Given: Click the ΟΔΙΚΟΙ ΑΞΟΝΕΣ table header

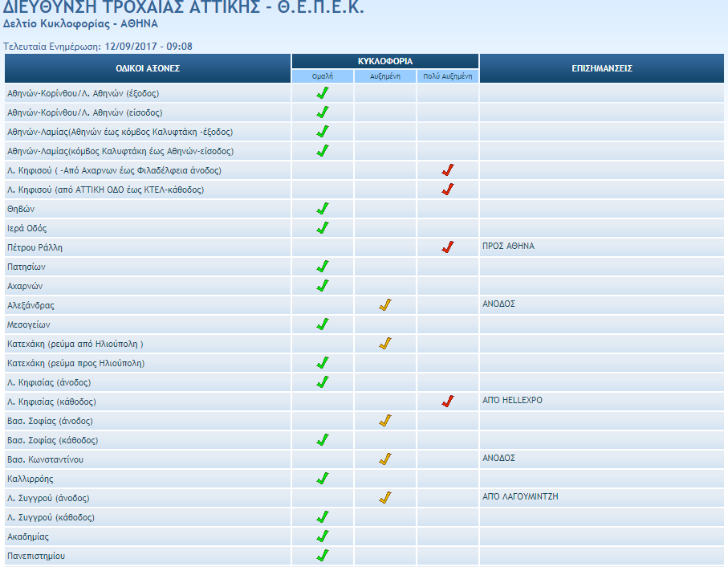Looking at the screenshot, I should 148,68.
